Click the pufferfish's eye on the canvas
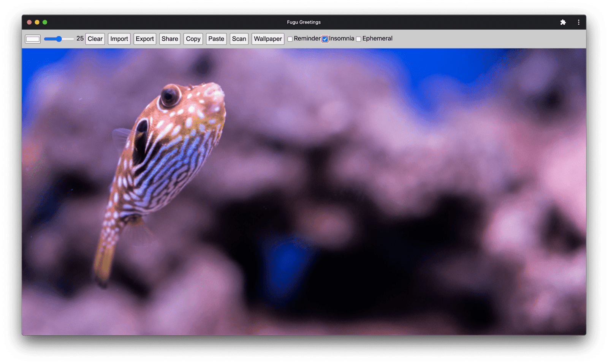 (x=170, y=96)
